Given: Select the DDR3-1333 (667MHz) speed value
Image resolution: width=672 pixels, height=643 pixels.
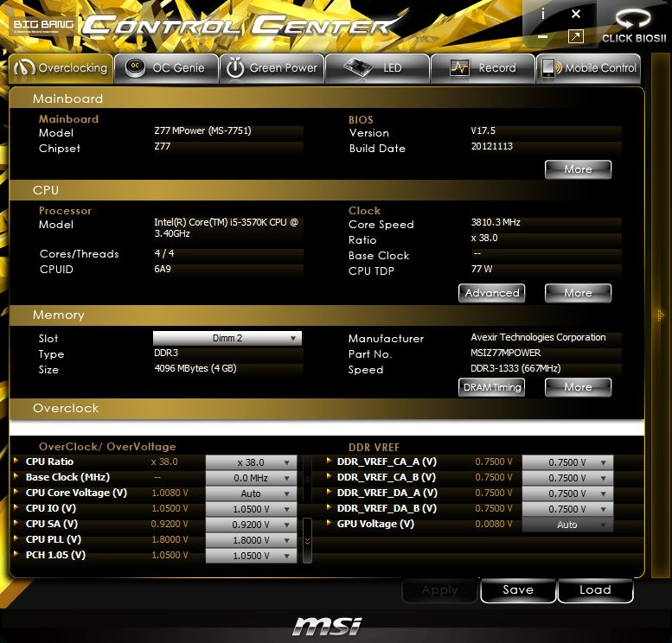Looking at the screenshot, I should [x=515, y=368].
